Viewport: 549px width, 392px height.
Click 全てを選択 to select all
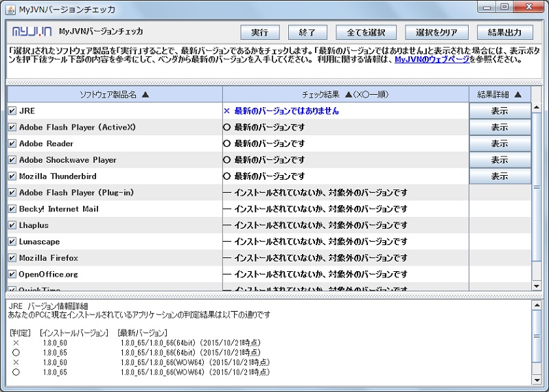coord(366,32)
